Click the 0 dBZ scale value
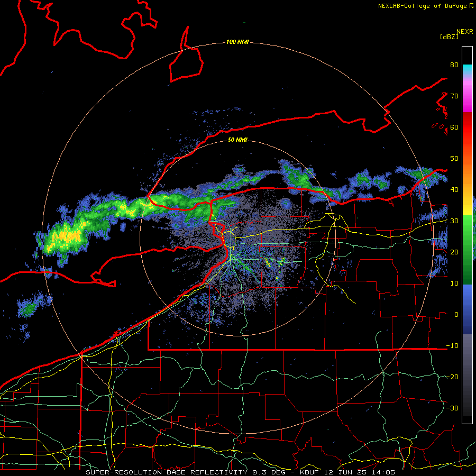This screenshot has width=476, height=476. 456,315
